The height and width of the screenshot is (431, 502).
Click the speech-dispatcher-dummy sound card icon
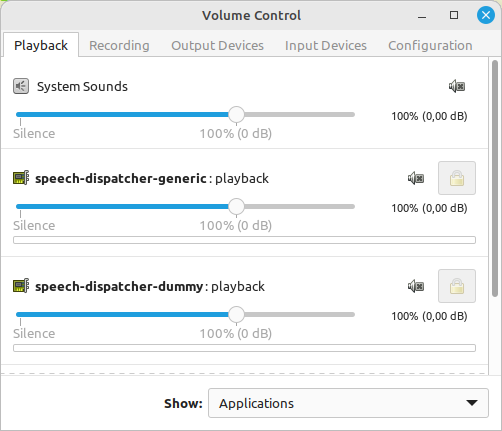[21, 286]
